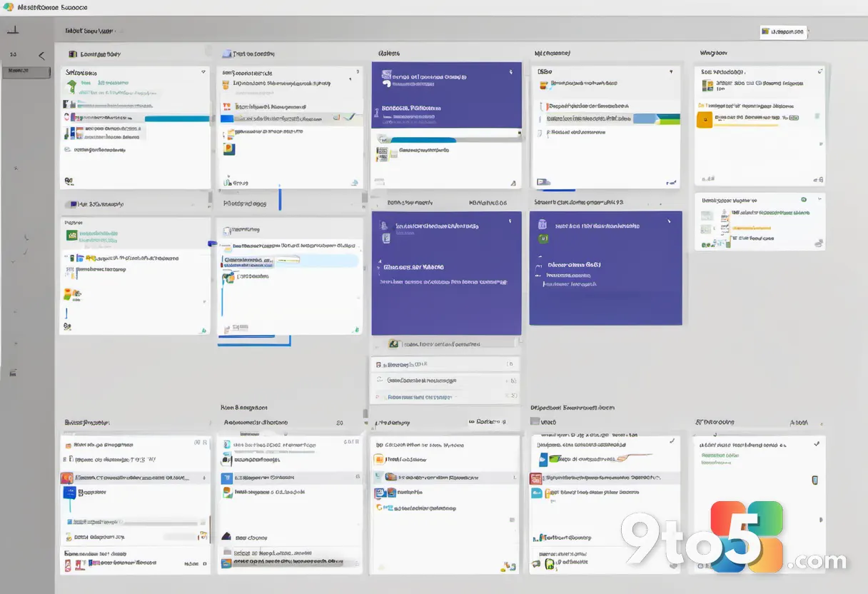Open the dropdown arrow on the top purple card
868x594 pixels.
pyautogui.click(x=512, y=71)
